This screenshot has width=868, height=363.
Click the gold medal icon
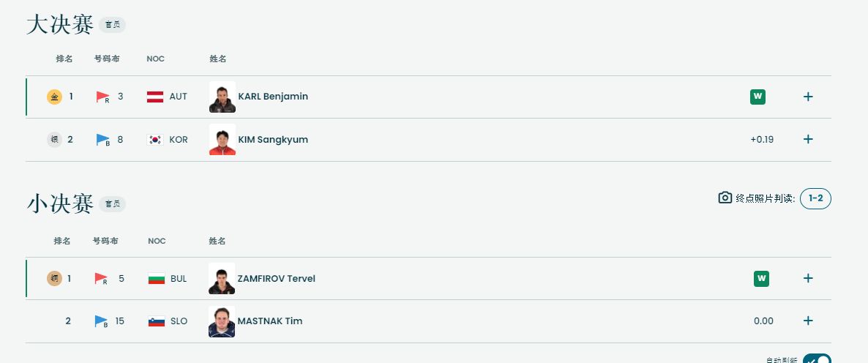[54, 97]
